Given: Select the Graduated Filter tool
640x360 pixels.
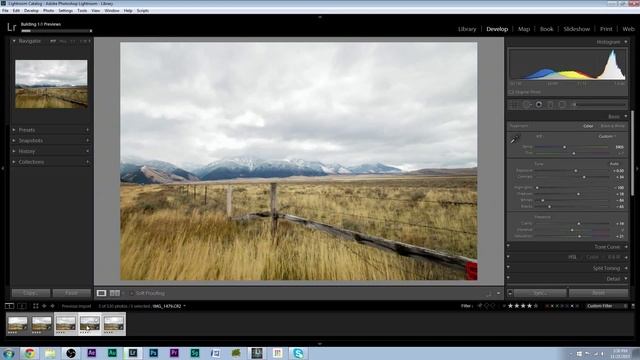Looking at the screenshot, I should 551,105.
